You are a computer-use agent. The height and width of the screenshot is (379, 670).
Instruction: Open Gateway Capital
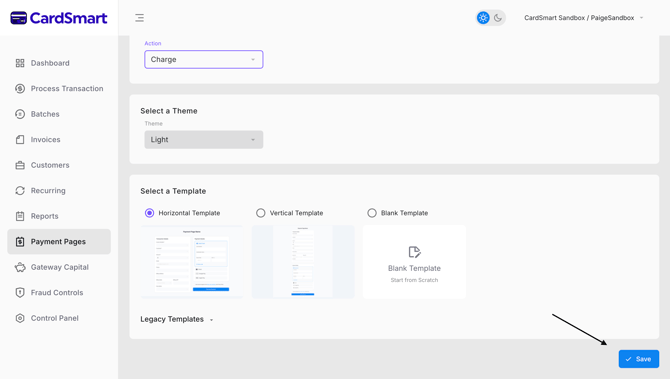pyautogui.click(x=59, y=267)
